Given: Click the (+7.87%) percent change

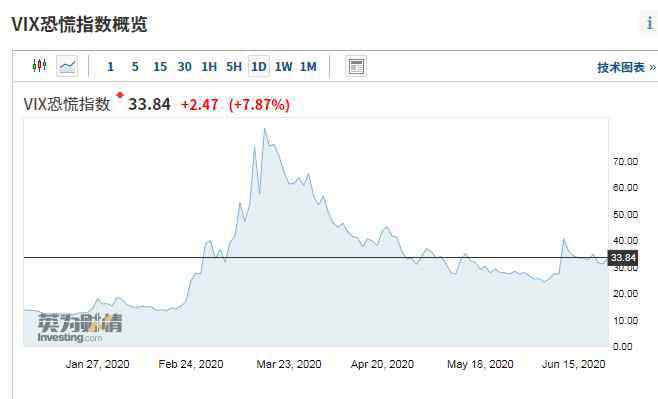Looking at the screenshot, I should click(259, 104).
